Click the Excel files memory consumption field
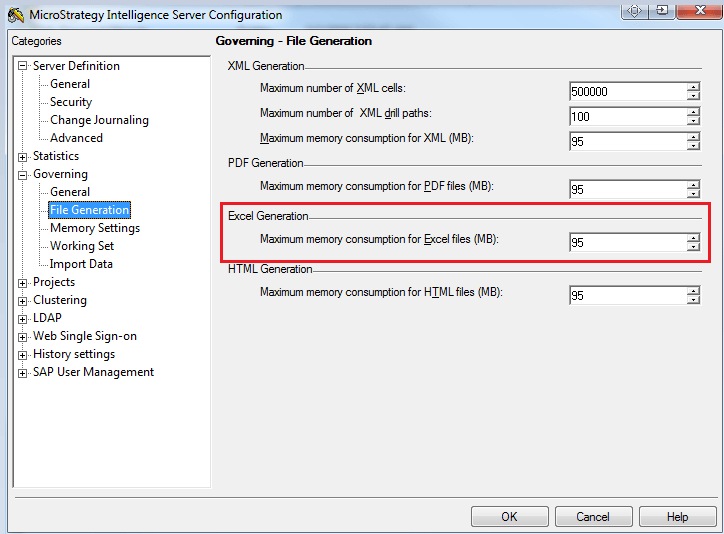Image resolution: width=724 pixels, height=534 pixels. tap(628, 242)
